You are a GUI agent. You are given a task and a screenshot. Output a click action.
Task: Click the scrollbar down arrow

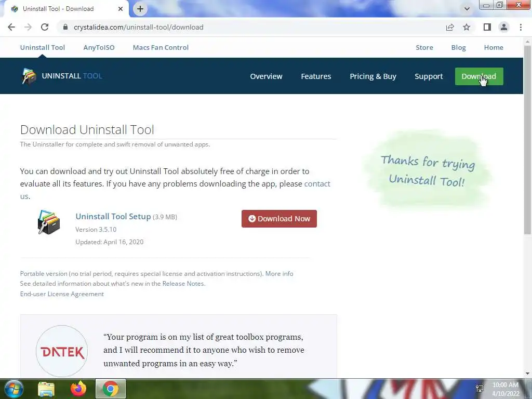pyautogui.click(x=527, y=374)
